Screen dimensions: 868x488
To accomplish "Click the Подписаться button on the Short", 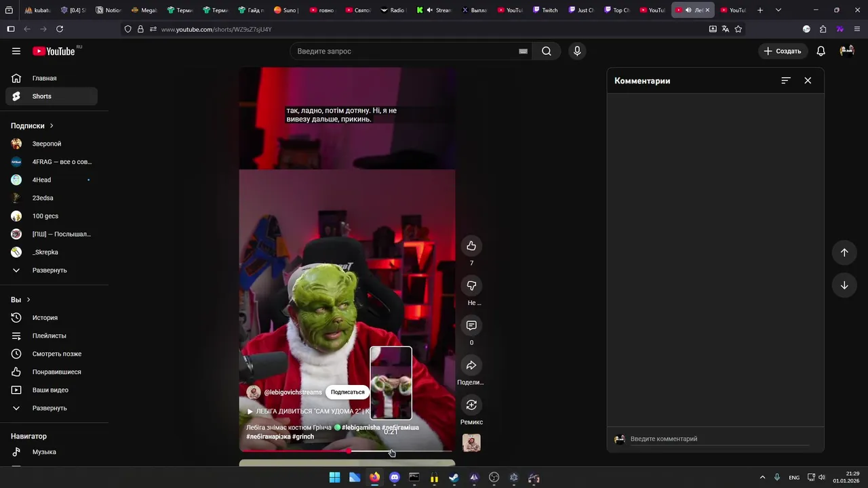I will [347, 392].
